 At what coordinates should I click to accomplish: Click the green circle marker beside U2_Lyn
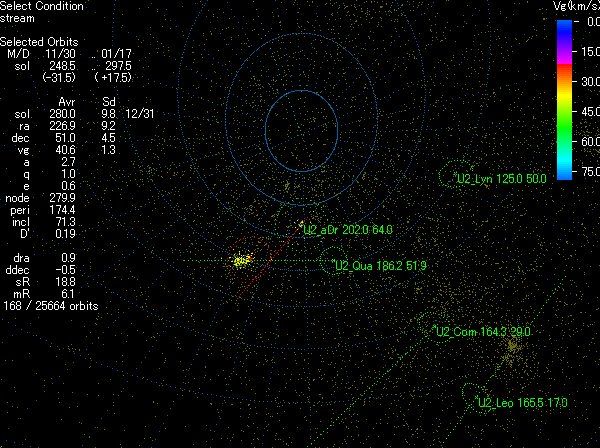(456, 174)
